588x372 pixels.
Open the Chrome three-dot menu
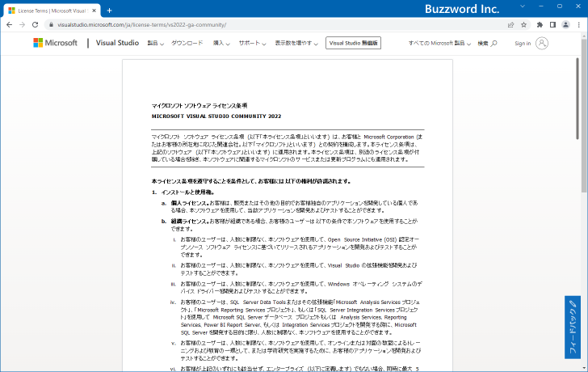(x=579, y=25)
